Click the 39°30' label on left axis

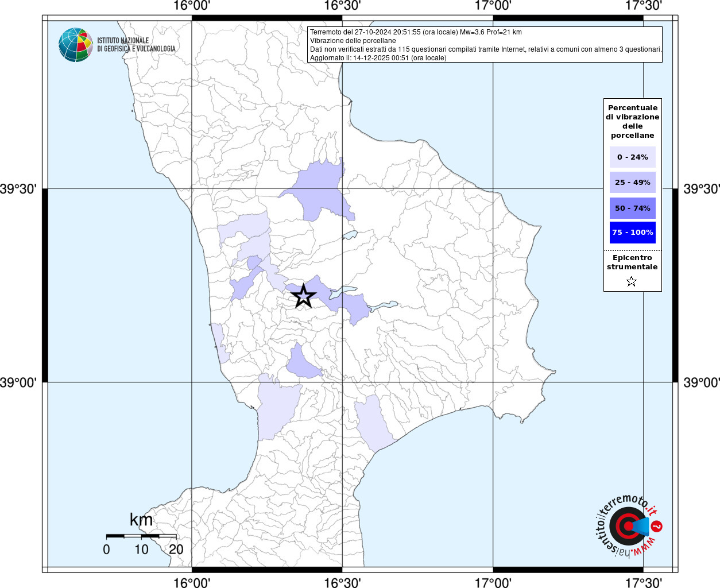pos(18,188)
